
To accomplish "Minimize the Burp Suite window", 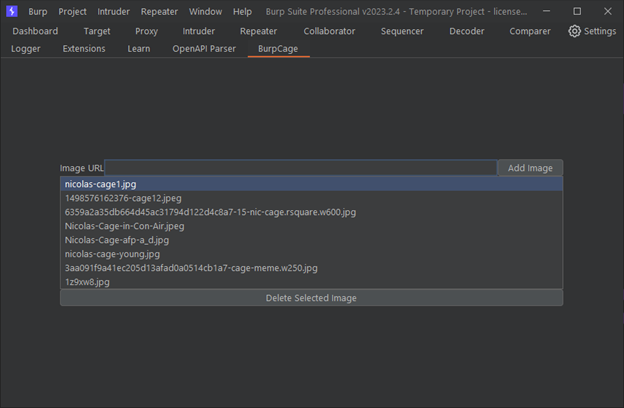I will click(x=546, y=11).
